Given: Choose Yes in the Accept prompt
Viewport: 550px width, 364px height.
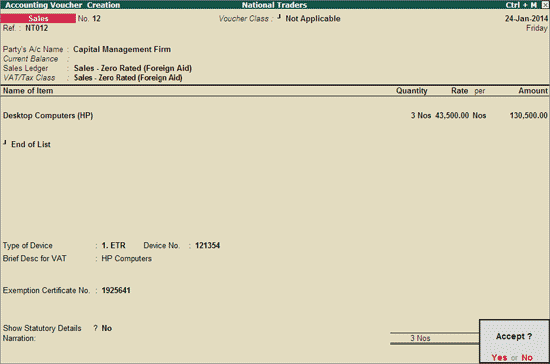Looking at the screenshot, I should tap(499, 357).
